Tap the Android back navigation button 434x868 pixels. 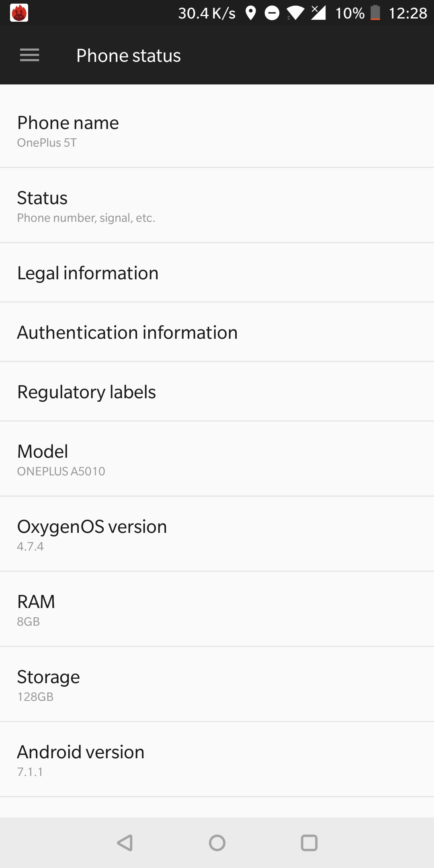point(125,843)
